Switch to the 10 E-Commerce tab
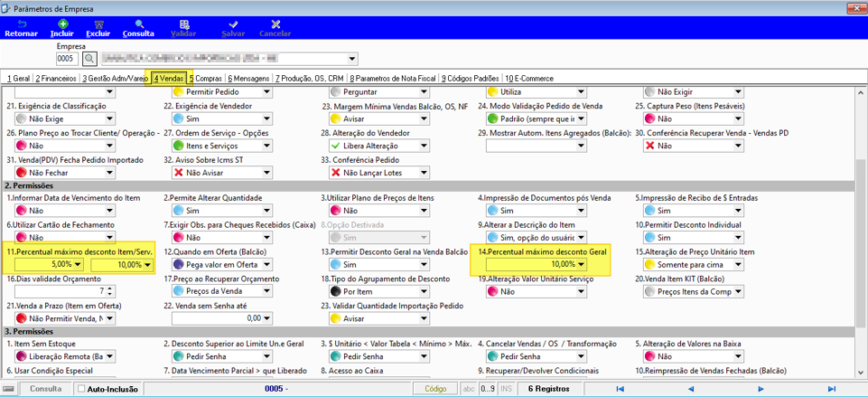868x397 pixels. point(529,78)
